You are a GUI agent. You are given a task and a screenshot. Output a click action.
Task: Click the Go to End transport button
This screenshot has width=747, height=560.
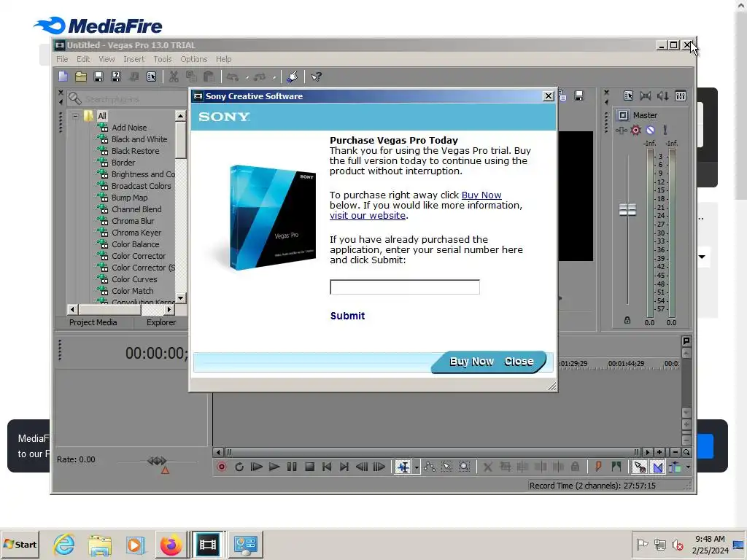(344, 467)
